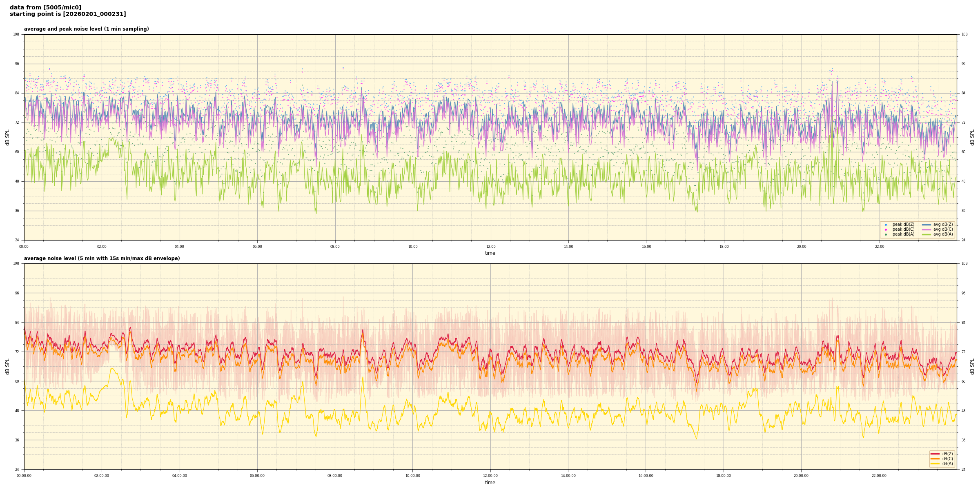980x490 pixels.
Task: Click the 12:00 tick label on top chart
Action: [x=490, y=247]
